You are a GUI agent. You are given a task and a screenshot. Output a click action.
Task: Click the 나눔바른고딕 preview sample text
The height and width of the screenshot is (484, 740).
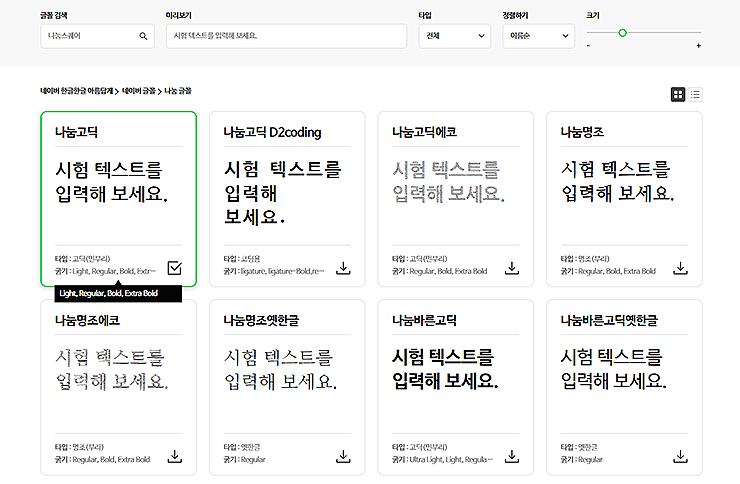pos(445,369)
